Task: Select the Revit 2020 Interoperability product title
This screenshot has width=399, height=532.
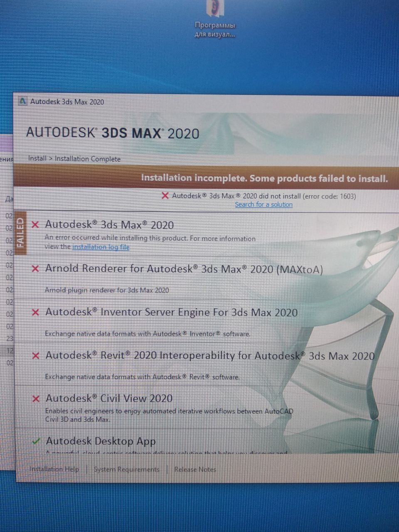Action: tap(210, 356)
